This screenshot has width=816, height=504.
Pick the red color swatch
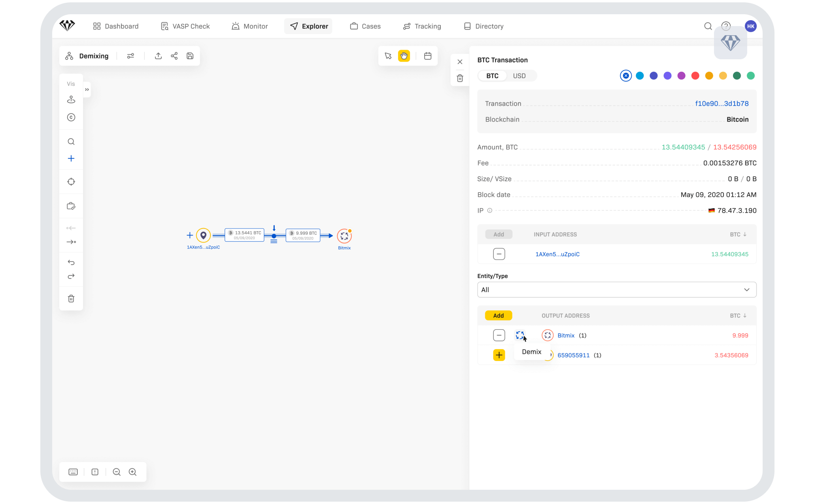click(x=695, y=76)
